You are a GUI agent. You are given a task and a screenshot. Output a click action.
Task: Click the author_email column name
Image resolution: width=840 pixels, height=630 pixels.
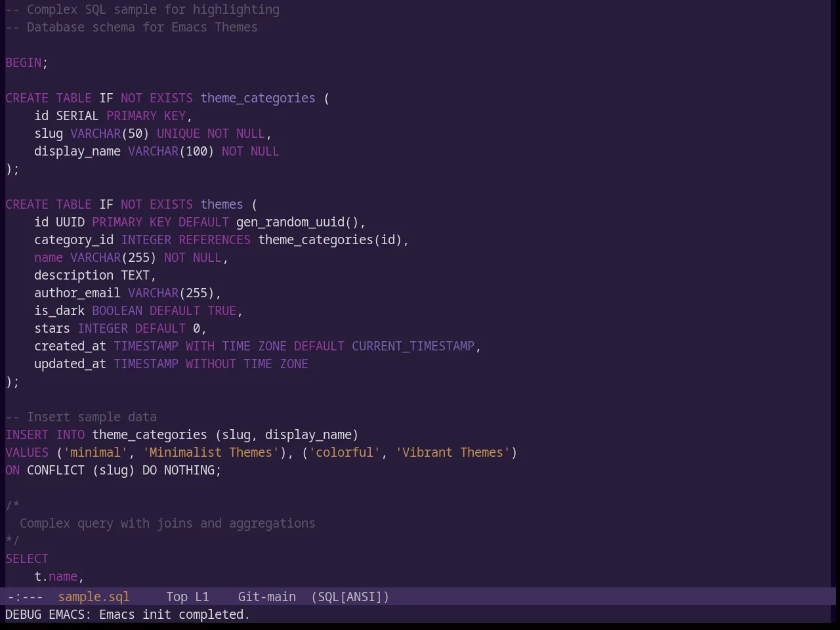[77, 293]
